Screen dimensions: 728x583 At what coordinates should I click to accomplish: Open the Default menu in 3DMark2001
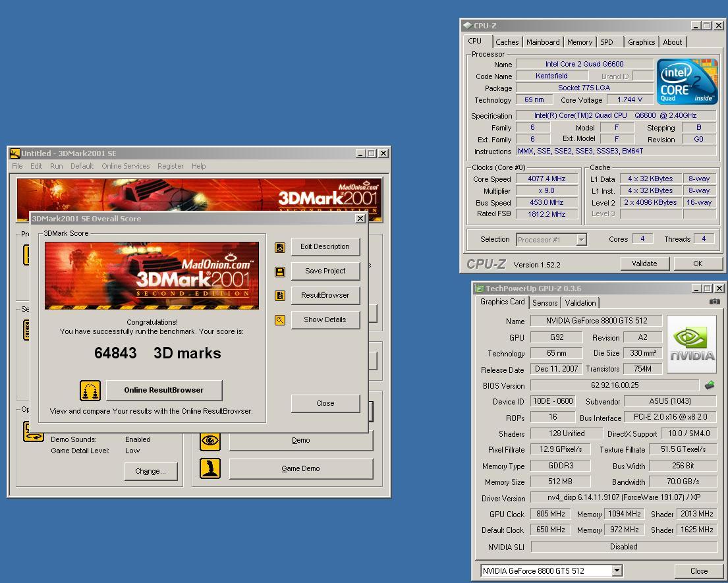82,166
